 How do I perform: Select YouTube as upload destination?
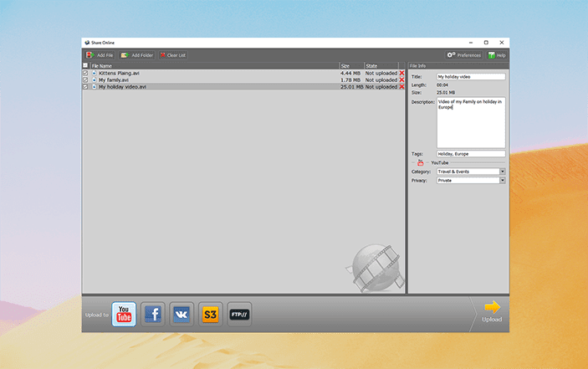click(x=124, y=315)
